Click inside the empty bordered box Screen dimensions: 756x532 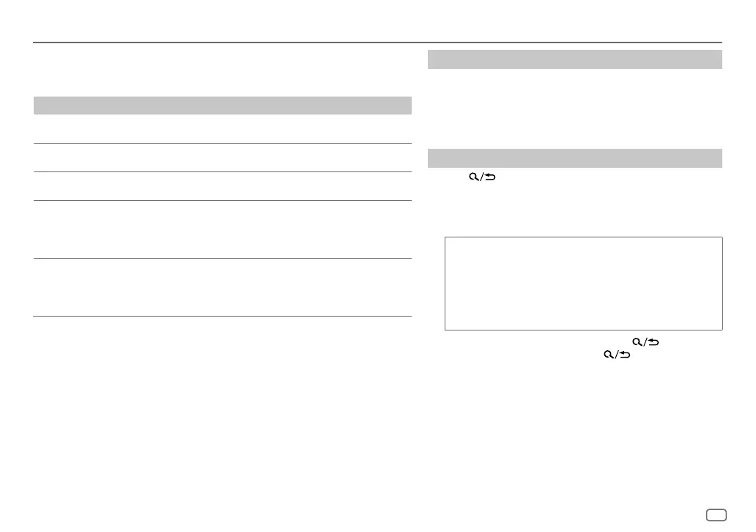click(583, 284)
